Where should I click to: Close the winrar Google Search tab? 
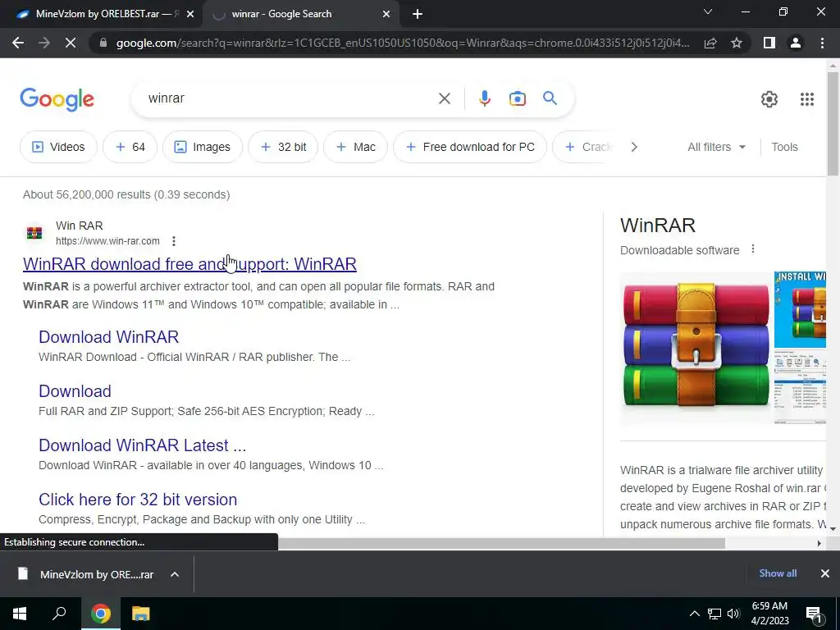click(386, 15)
